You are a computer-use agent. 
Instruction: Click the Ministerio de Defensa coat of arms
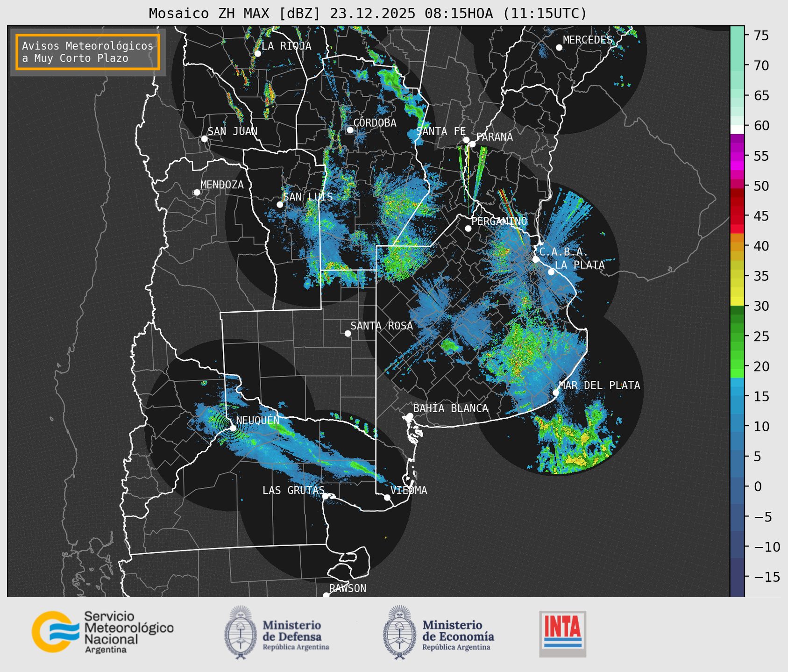(241, 632)
